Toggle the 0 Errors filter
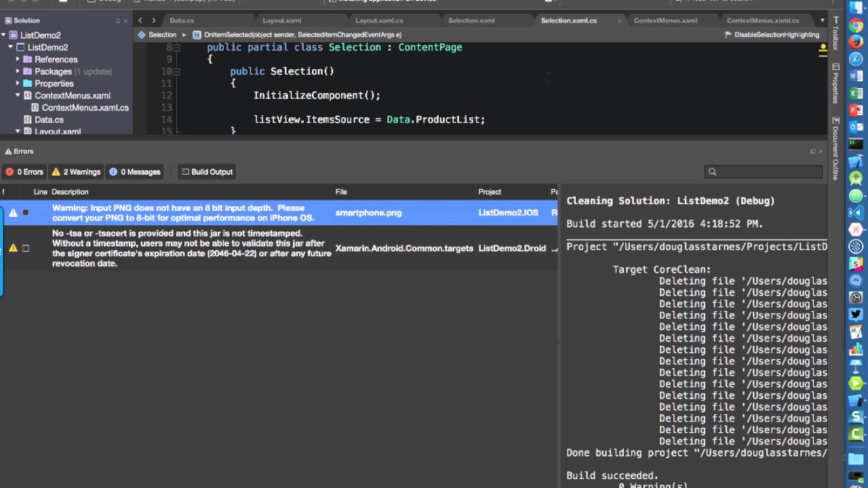This screenshot has height=488, width=868. coord(24,171)
